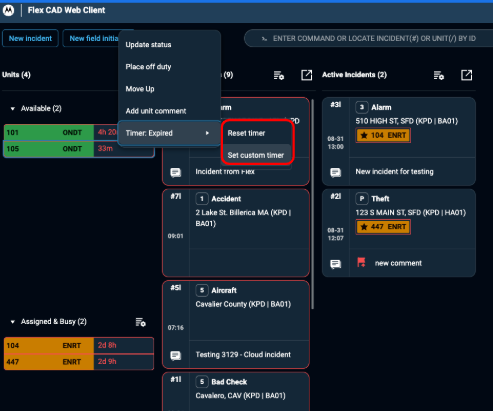Click priority 5 badge on Bad Check incident
The height and width of the screenshot is (411, 493).
click(x=202, y=382)
